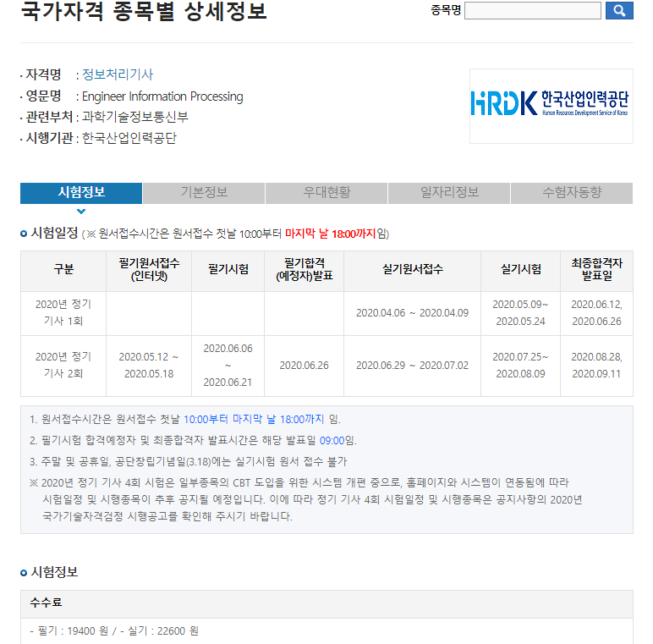Select the 2020.06.12, 2020.06.26 cell
This screenshot has height=644, width=653.
[597, 313]
